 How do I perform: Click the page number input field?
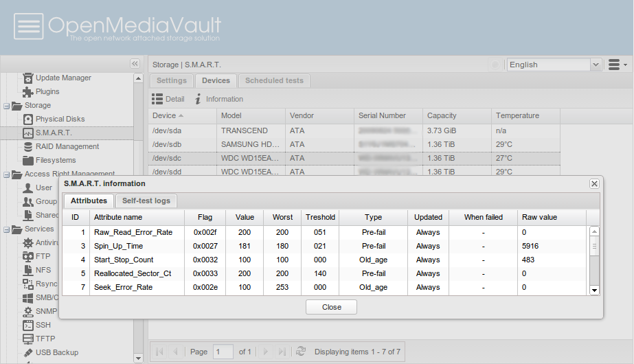pos(223,352)
